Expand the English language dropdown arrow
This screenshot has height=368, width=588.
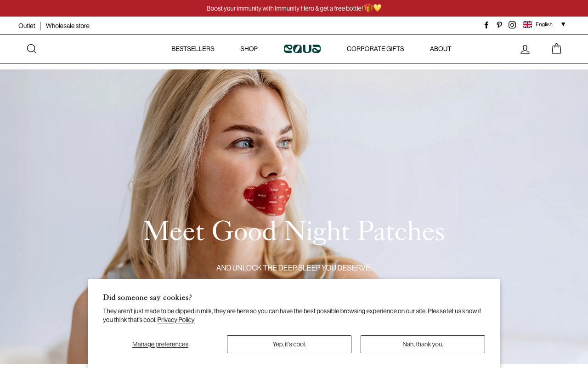[x=563, y=24]
